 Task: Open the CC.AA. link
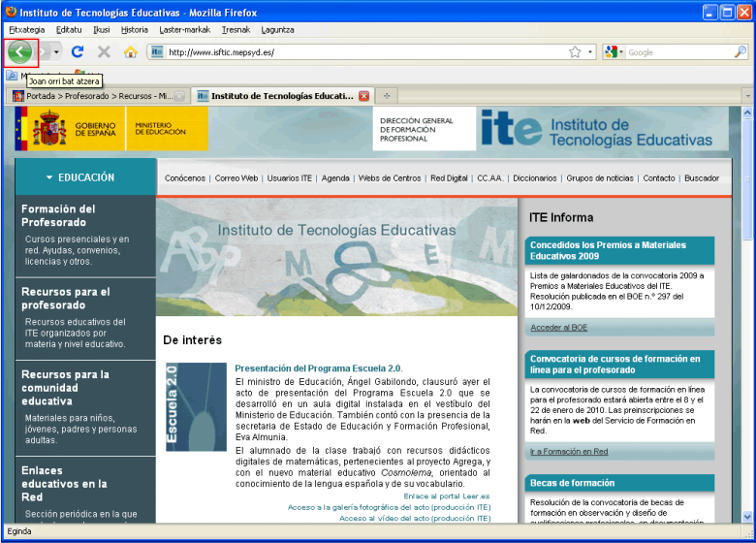[490, 178]
